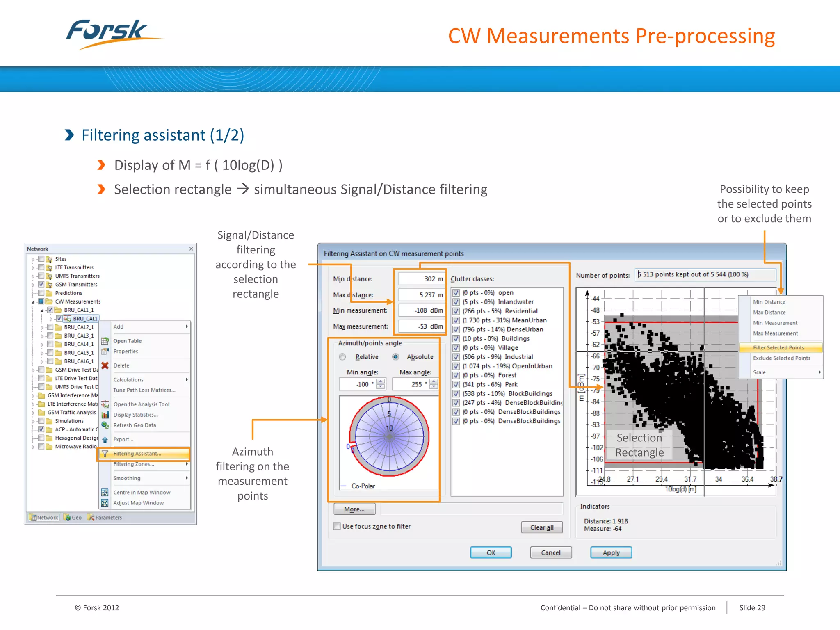Switch to the Parameters tab

click(x=105, y=518)
